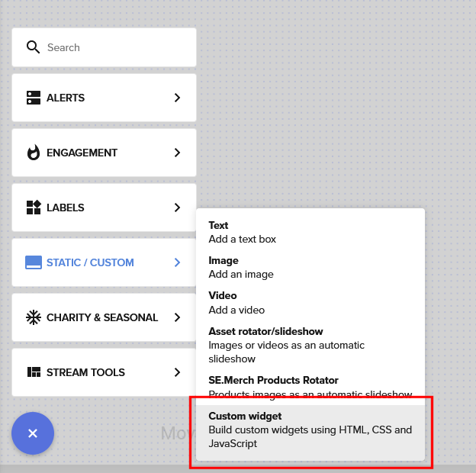Click the Stream Tools layout icon
Screen dimensions: 476x473
pyautogui.click(x=34, y=372)
